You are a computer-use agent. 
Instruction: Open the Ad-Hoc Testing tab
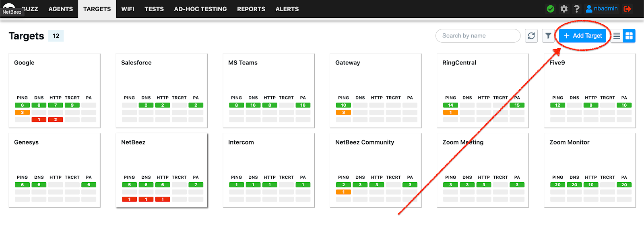click(x=200, y=9)
